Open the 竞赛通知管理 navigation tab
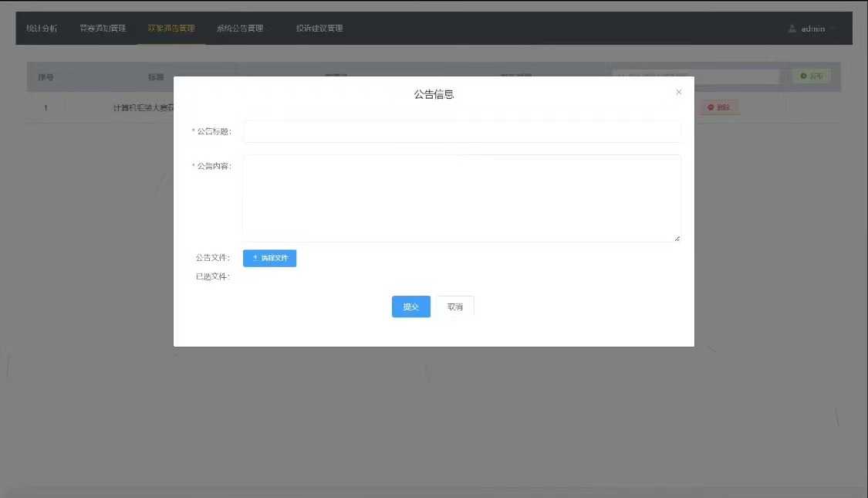868x498 pixels. tap(103, 29)
